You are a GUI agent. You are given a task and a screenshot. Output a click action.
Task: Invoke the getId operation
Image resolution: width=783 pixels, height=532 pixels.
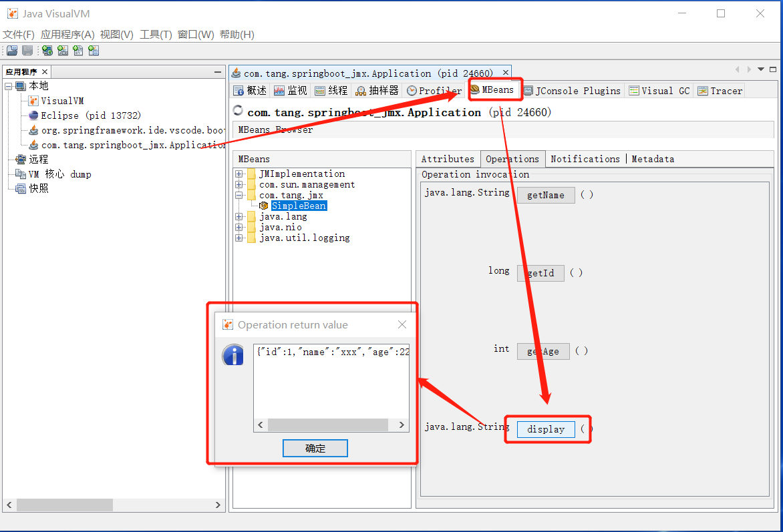[x=540, y=273]
